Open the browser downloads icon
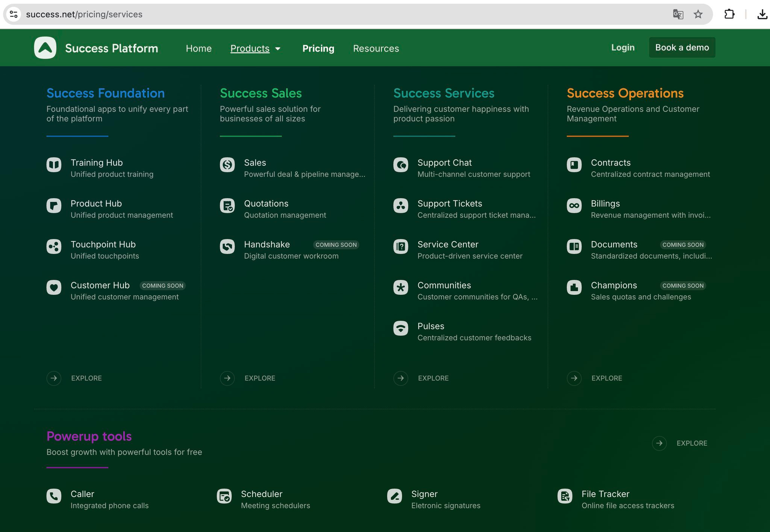This screenshot has height=532, width=770. point(762,14)
